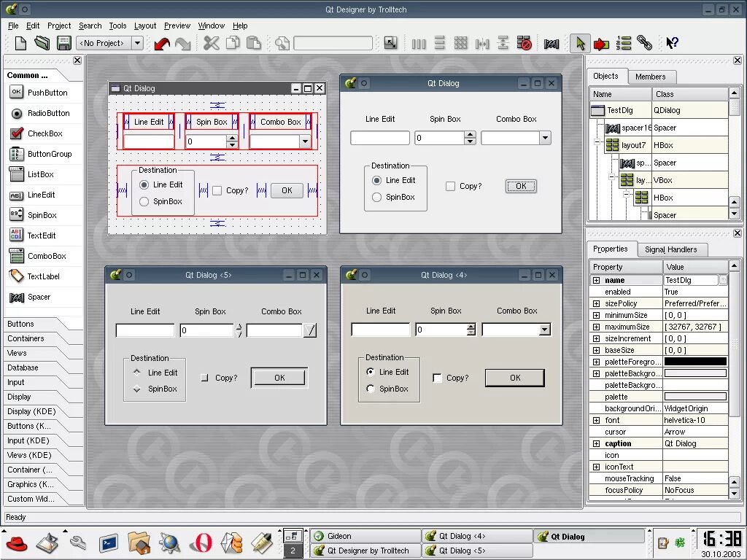Select SpinBox radio in form editor
This screenshot has width=747, height=560.
(x=144, y=202)
